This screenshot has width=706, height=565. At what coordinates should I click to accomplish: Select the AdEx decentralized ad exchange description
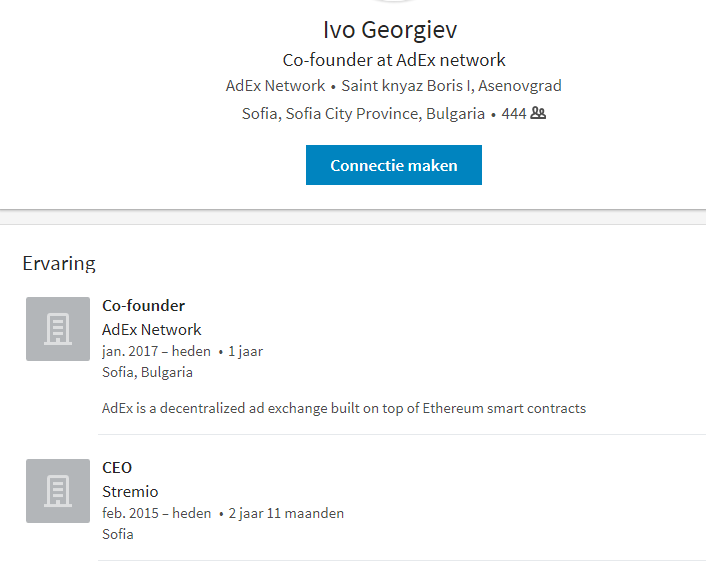point(344,408)
